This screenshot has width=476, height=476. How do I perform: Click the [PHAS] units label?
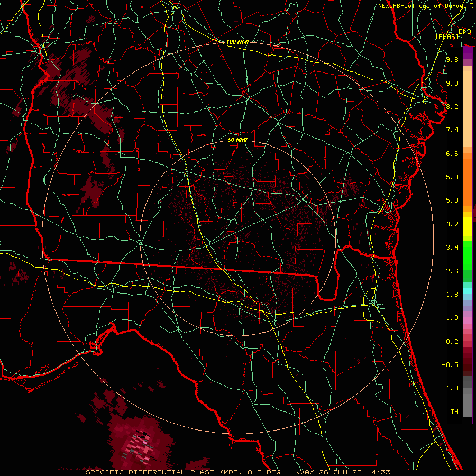pyautogui.click(x=447, y=36)
